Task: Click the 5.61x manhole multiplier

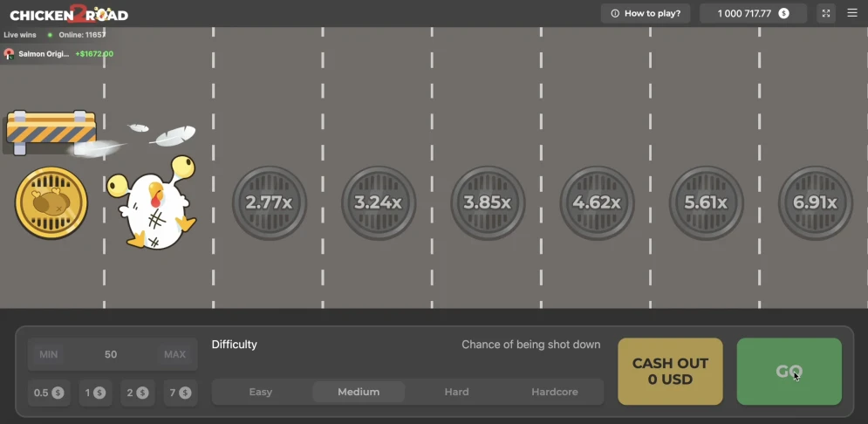Action: coord(706,203)
